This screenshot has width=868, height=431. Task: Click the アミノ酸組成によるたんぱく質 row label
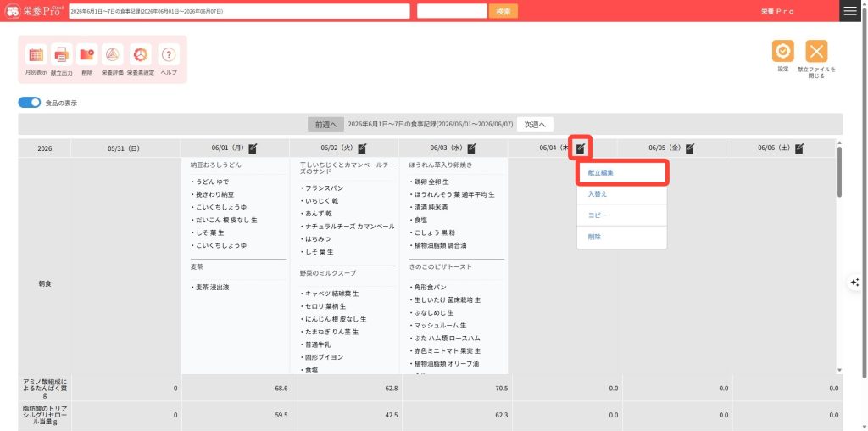click(45, 388)
